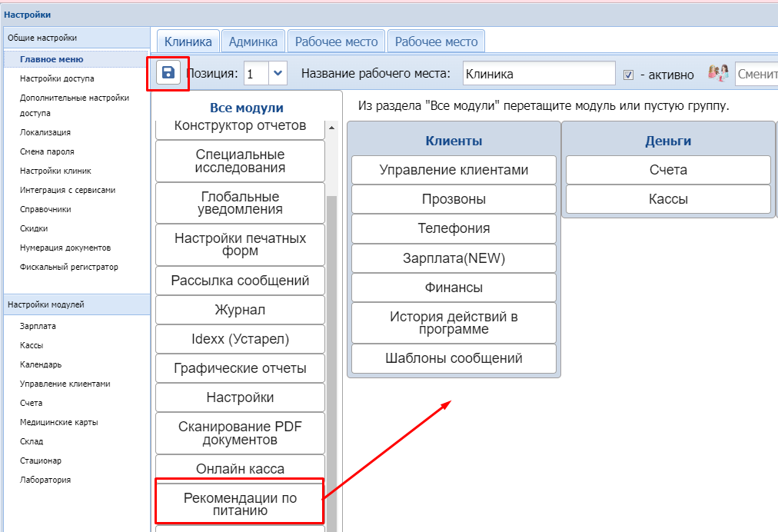The image size is (778, 532).
Task: Select the Рассылка сообщений module
Action: click(240, 281)
